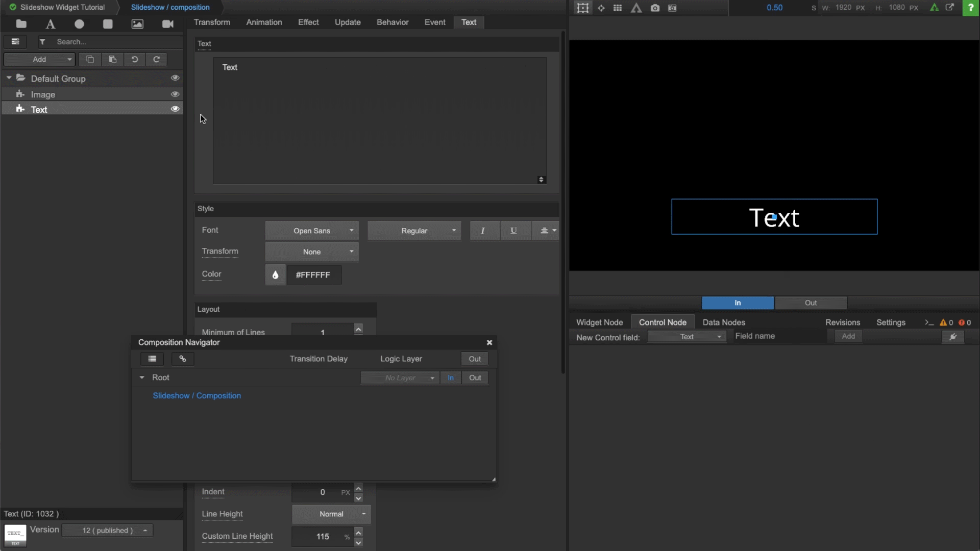The height and width of the screenshot is (551, 980).
Task: Create an Image node from the toolbar
Action: tap(137, 24)
